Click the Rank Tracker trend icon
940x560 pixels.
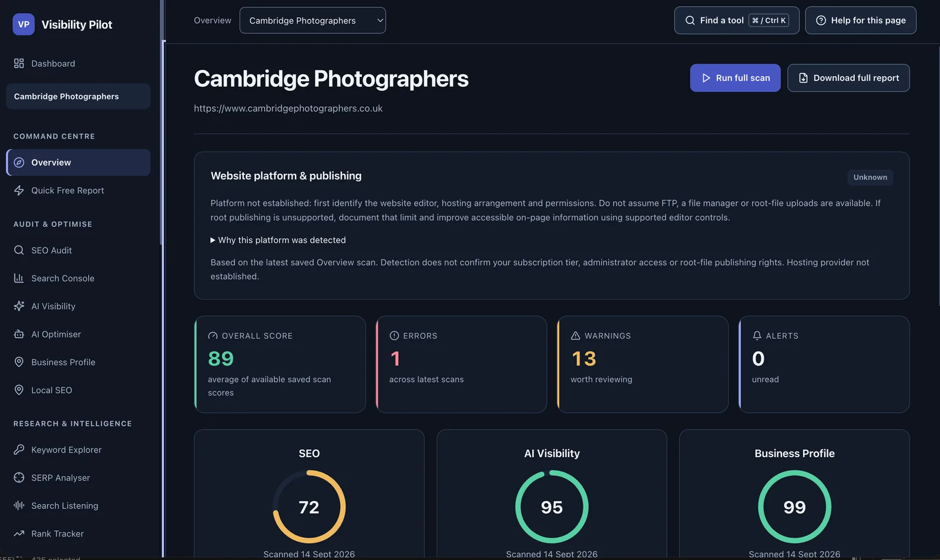19,534
